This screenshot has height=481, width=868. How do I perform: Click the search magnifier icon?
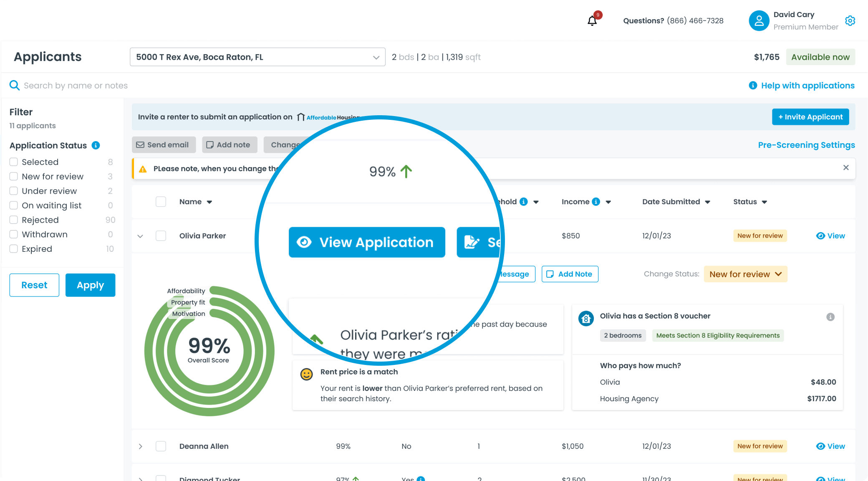15,85
